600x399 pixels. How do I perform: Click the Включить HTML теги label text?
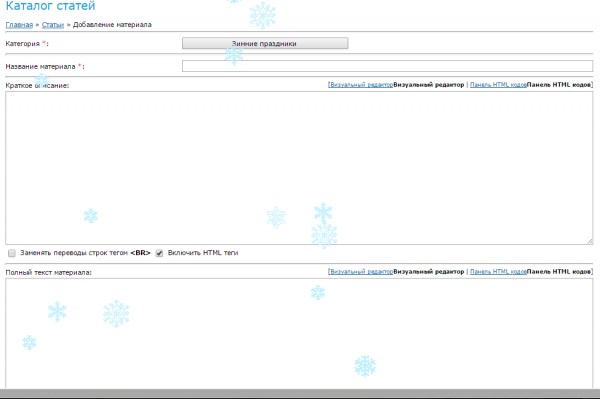pos(203,253)
